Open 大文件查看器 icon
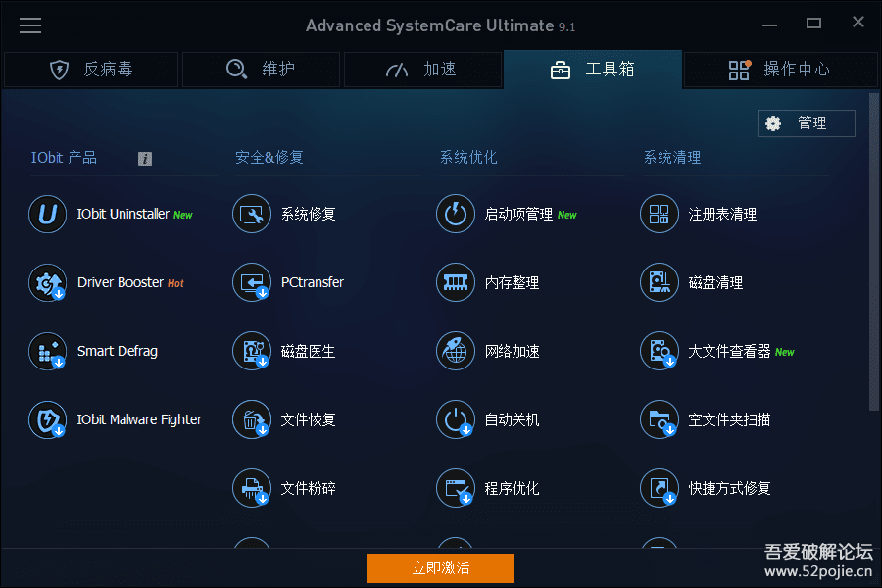This screenshot has width=882, height=588. point(660,351)
